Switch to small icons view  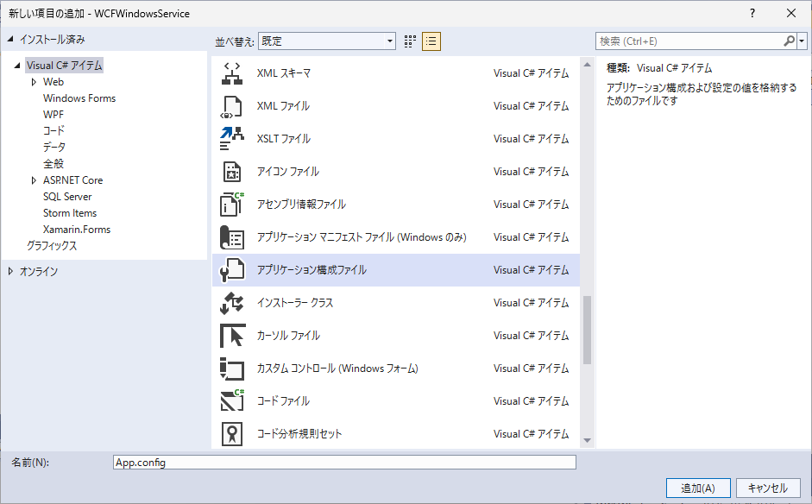point(410,41)
